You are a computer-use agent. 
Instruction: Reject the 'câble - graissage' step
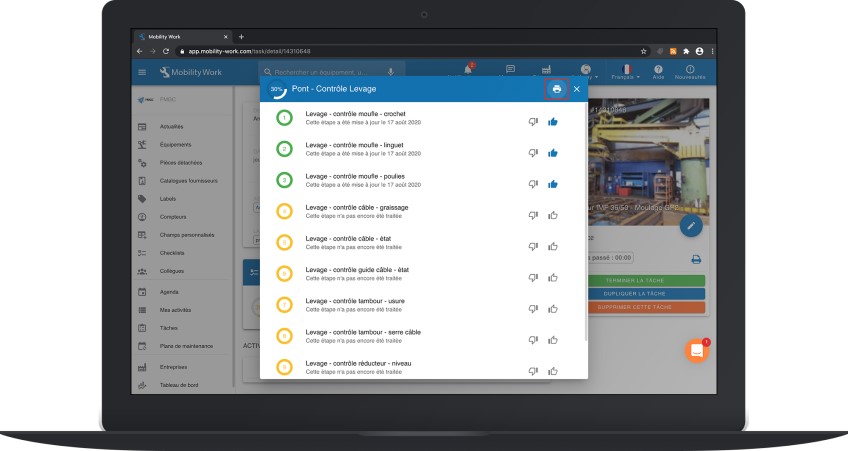pyautogui.click(x=533, y=215)
